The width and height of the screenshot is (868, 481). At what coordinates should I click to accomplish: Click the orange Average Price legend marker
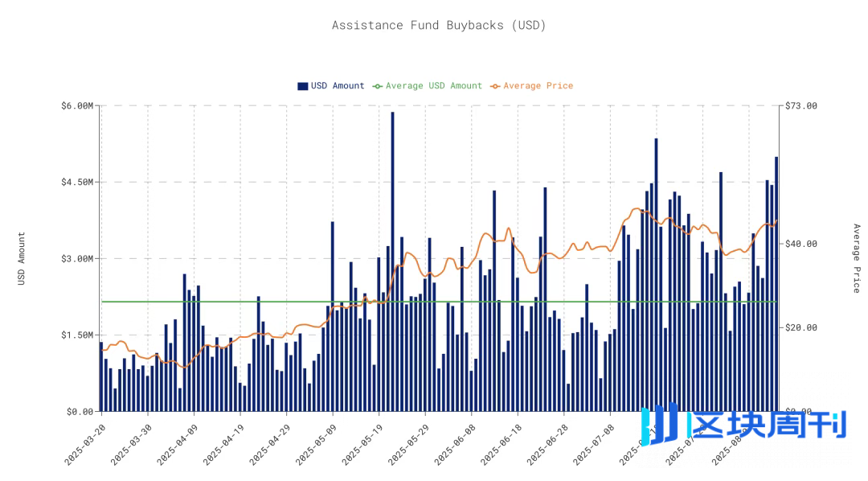[495, 86]
